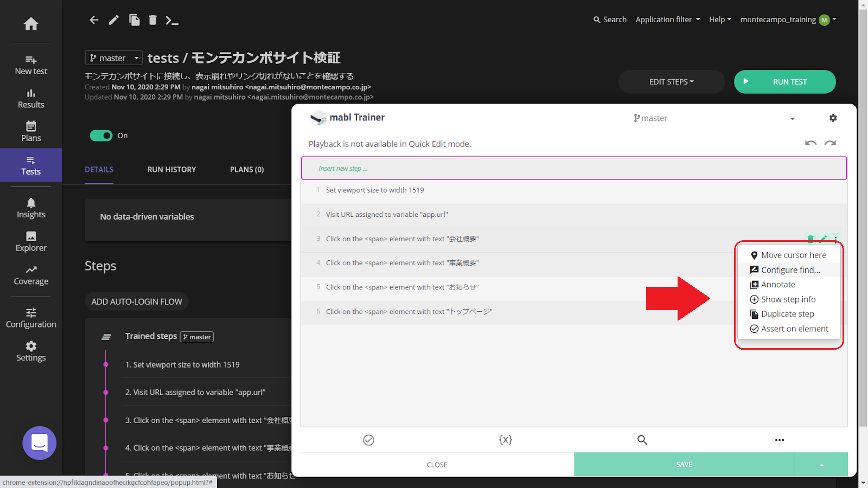
Task: Open Coverage in sidebar
Action: (31, 275)
